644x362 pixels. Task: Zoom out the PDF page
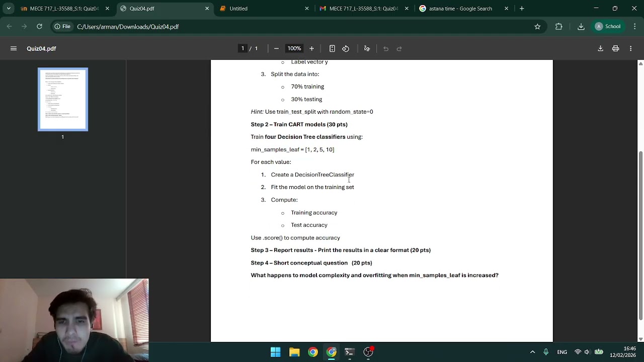[x=276, y=49]
